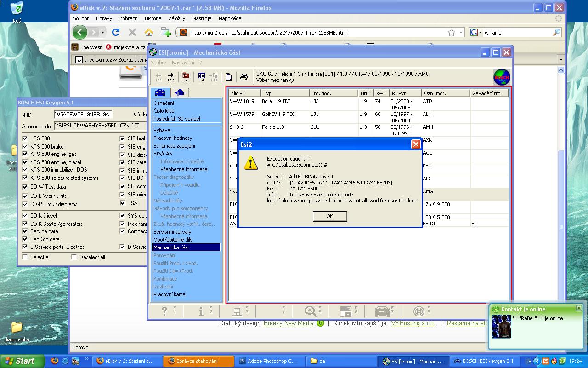Click the ESC icon in ESI[tronic] toolbar
This screenshot has height=368, width=588.
[x=186, y=76]
